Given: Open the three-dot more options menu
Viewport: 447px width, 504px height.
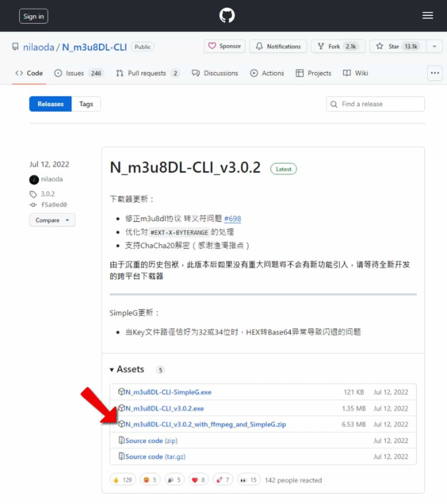Looking at the screenshot, I should tap(435, 73).
